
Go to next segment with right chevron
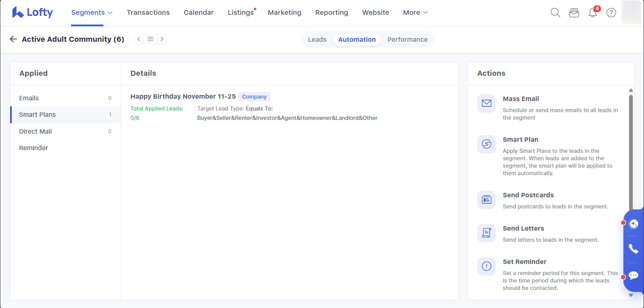pyautogui.click(x=162, y=39)
